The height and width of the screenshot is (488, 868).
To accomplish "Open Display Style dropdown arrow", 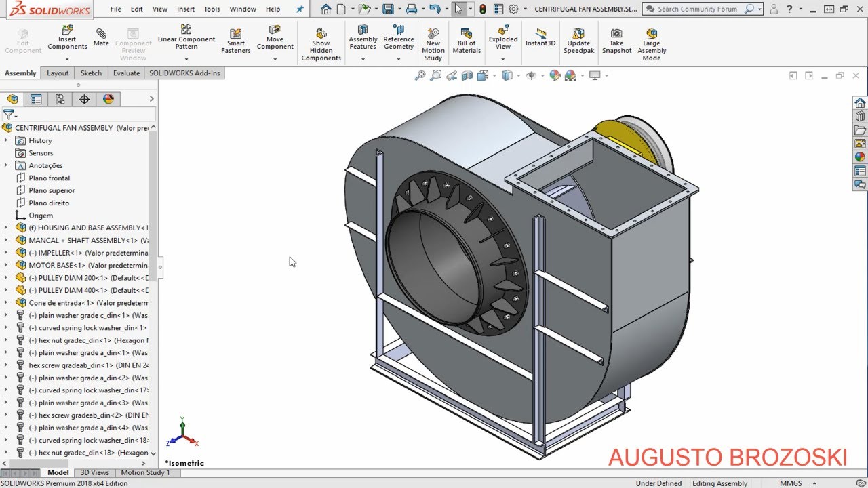I will [x=519, y=76].
